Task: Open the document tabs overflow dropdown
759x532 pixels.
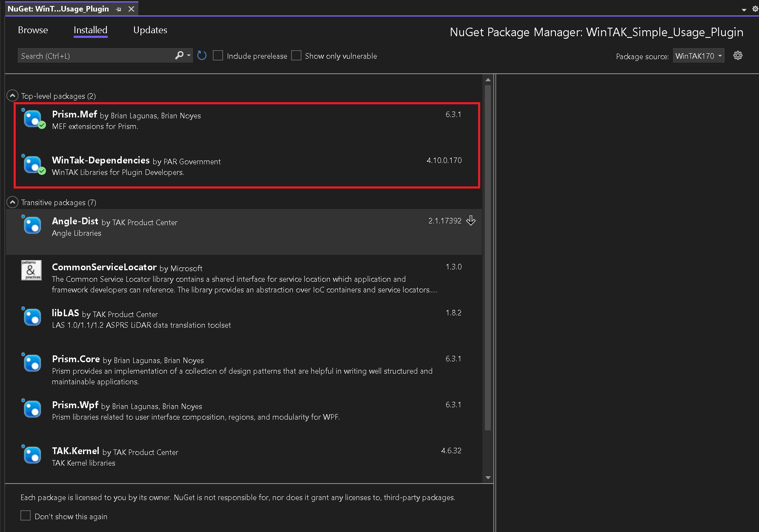Action: 744,10
